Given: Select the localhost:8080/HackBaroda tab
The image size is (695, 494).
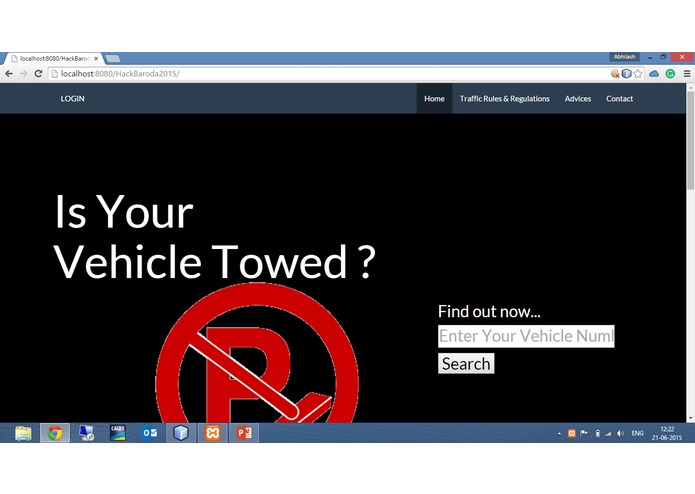Looking at the screenshot, I should point(53,58).
